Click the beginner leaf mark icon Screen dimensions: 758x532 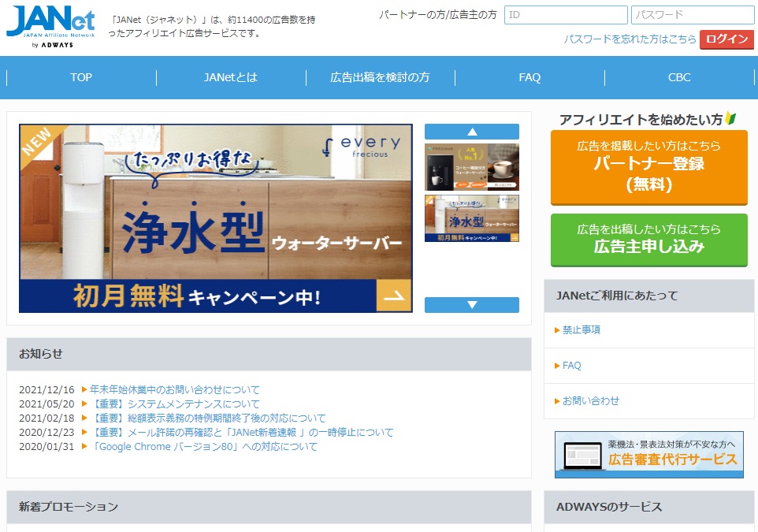tap(730, 118)
